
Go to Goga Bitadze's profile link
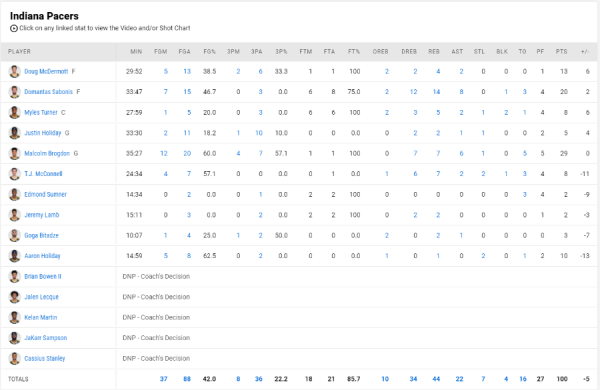[41, 235]
